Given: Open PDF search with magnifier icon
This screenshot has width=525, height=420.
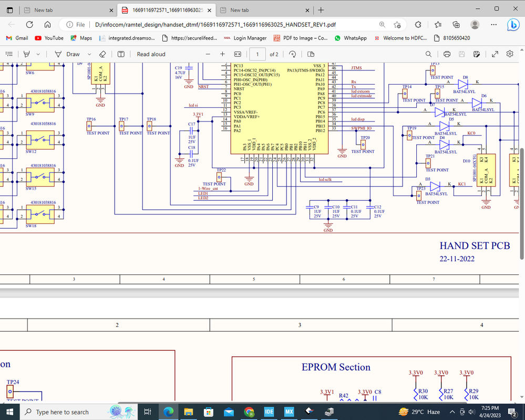Looking at the screenshot, I should [x=429, y=54].
